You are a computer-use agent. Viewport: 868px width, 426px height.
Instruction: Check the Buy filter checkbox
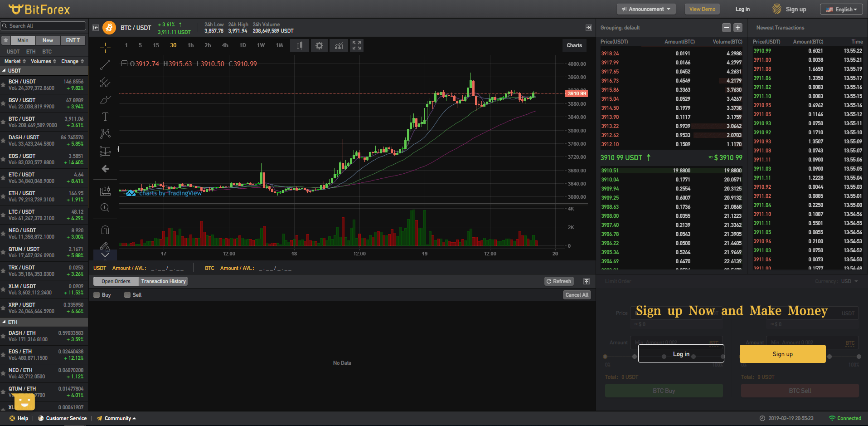(x=97, y=295)
